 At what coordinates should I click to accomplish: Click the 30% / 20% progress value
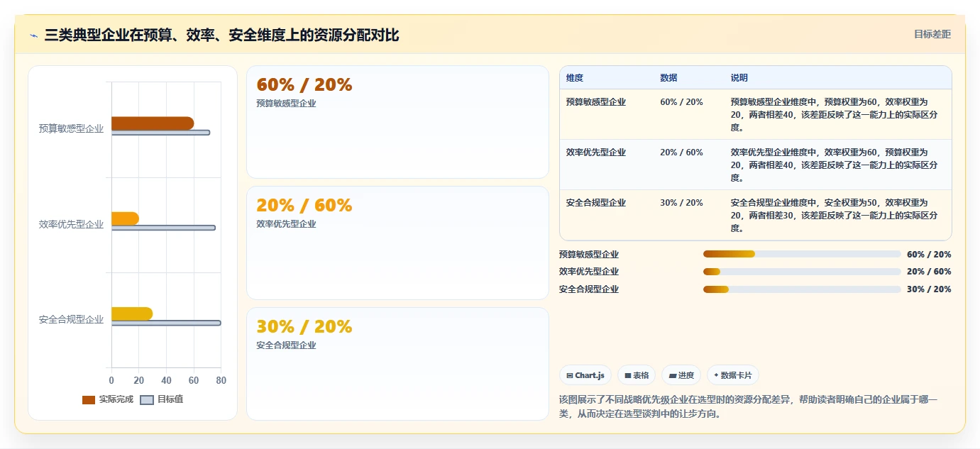point(929,289)
